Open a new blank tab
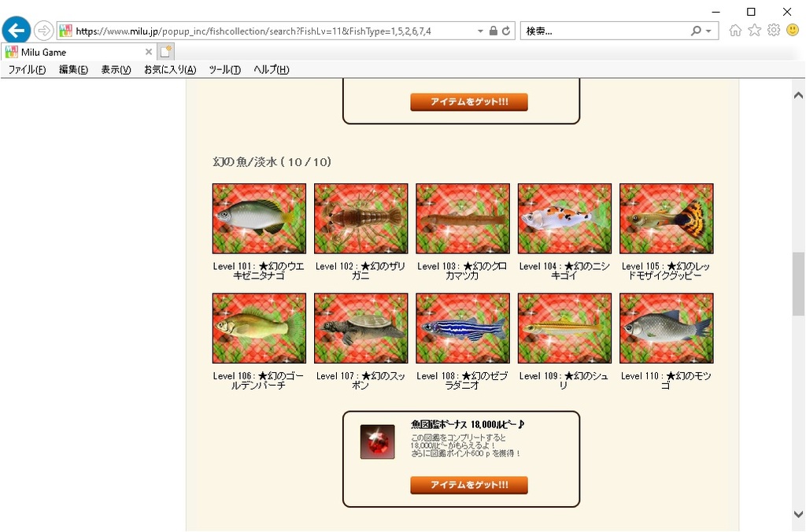 [166, 52]
